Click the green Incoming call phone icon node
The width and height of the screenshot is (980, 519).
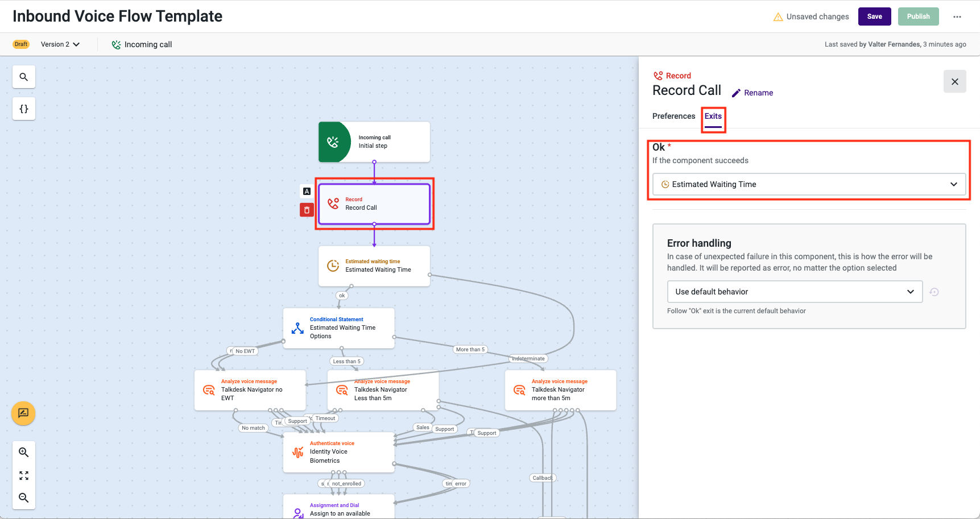pos(334,142)
